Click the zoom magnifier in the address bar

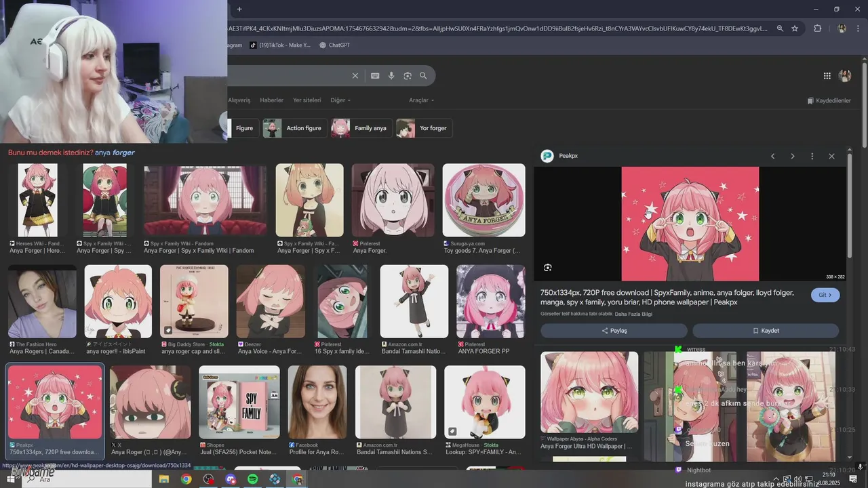(x=780, y=28)
